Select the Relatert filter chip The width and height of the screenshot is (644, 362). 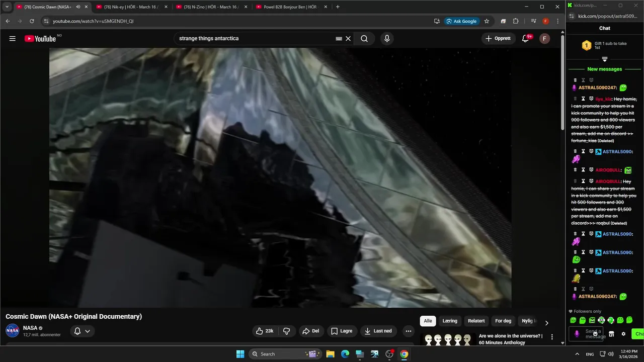click(476, 321)
